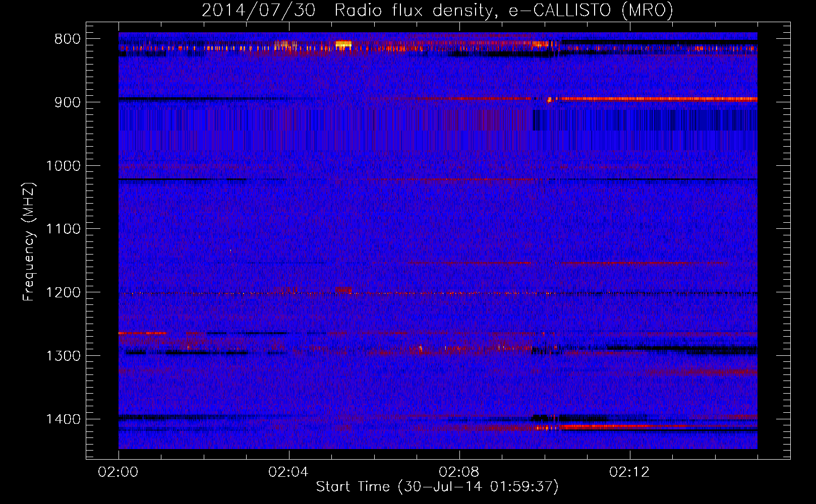This screenshot has height=504, width=816.
Task: Click the plot title "2014/07/30 Radio flux density, e-CALLISTO (MRO)"
Action: pos(437,10)
